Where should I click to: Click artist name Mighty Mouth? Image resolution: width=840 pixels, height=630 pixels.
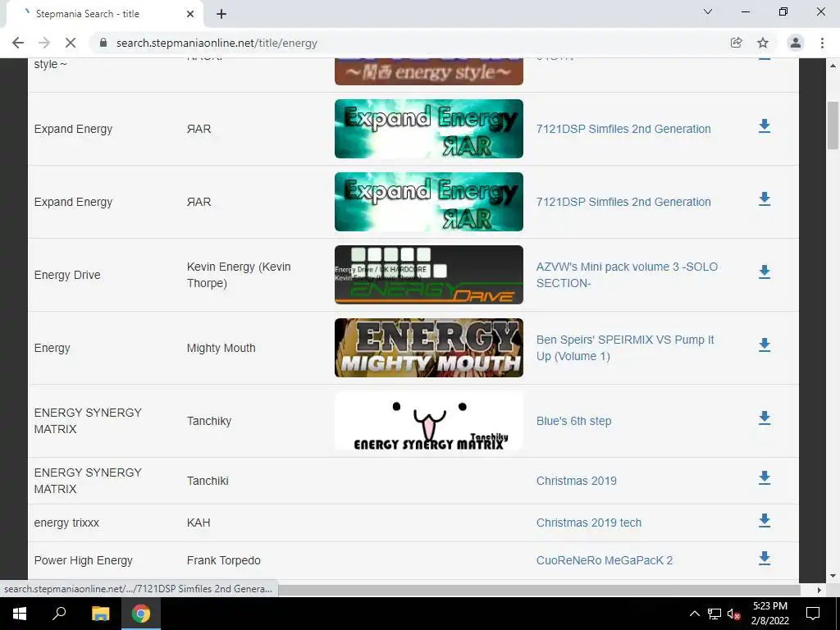point(221,348)
